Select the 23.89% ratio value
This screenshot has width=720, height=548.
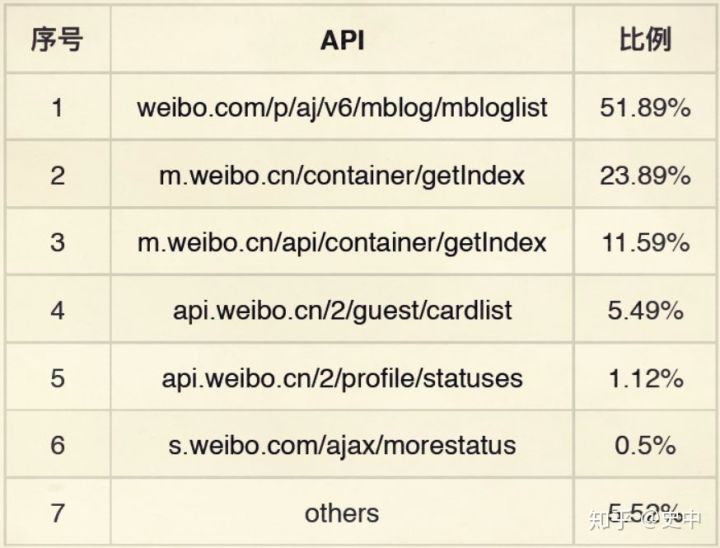coord(645,175)
